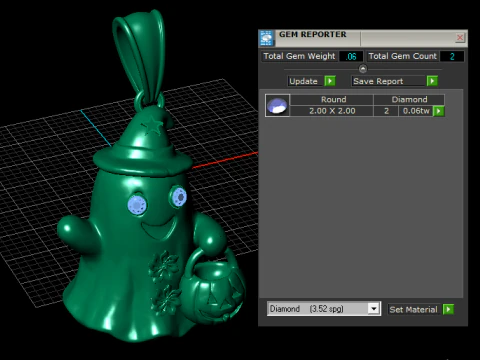This screenshot has height=360, width=480.
Task: Click Set Material green arrow
Action: (x=448, y=309)
